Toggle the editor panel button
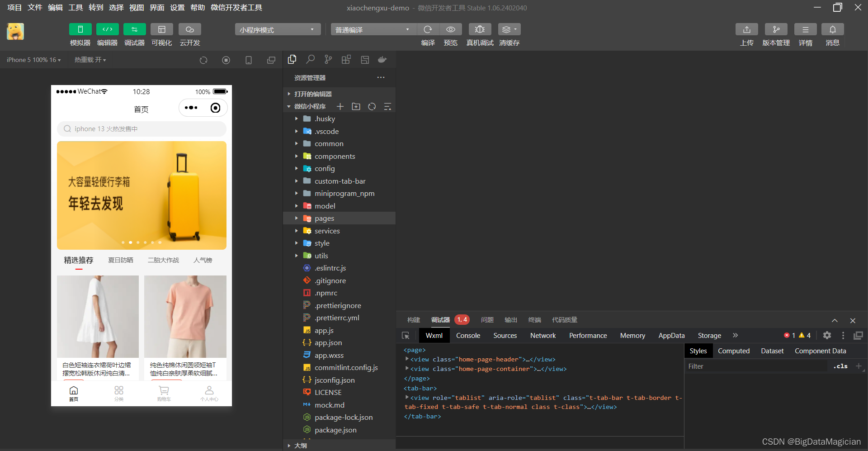Screen dimensions: 868x451 [x=108, y=29]
